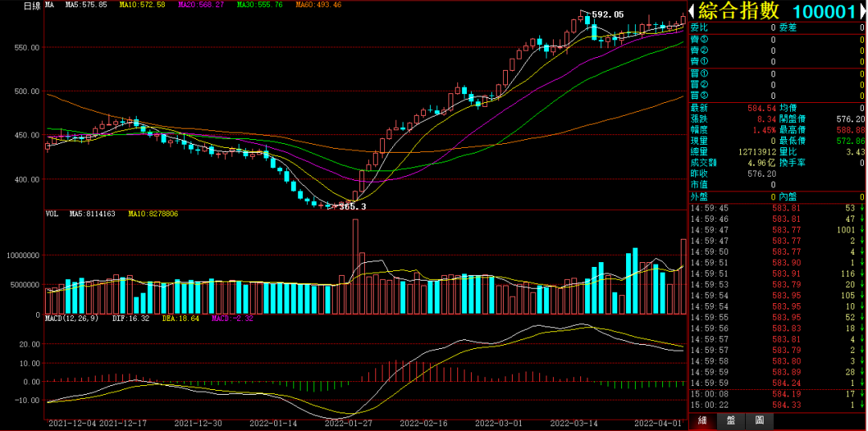Click the 592.05 high price marker
Viewport: 868px width, 431px height.
pyautogui.click(x=608, y=15)
